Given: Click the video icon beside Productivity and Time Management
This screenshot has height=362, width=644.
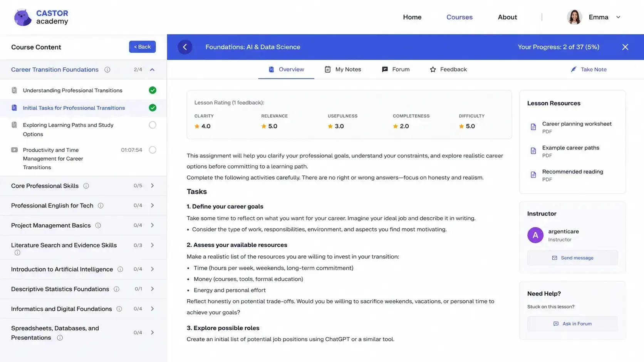Looking at the screenshot, I should coord(14,150).
